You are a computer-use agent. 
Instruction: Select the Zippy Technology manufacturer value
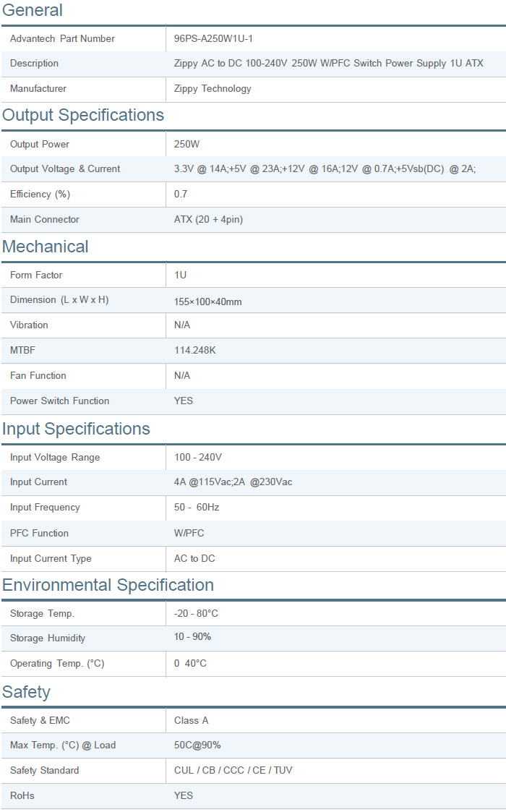pos(213,89)
